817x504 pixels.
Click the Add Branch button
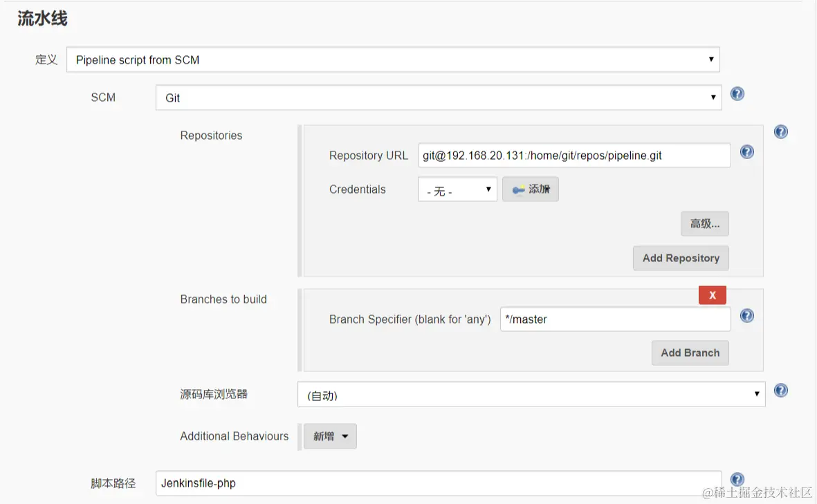690,353
